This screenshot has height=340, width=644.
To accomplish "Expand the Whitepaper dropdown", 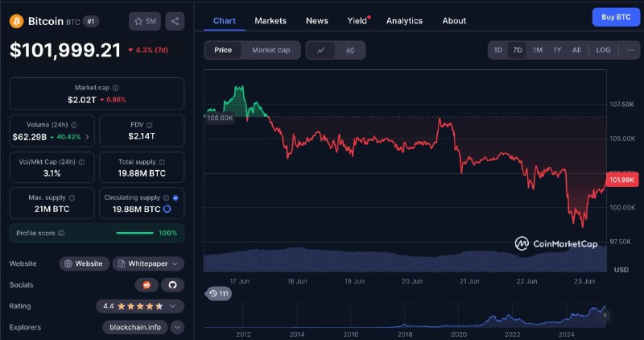I will tap(148, 263).
